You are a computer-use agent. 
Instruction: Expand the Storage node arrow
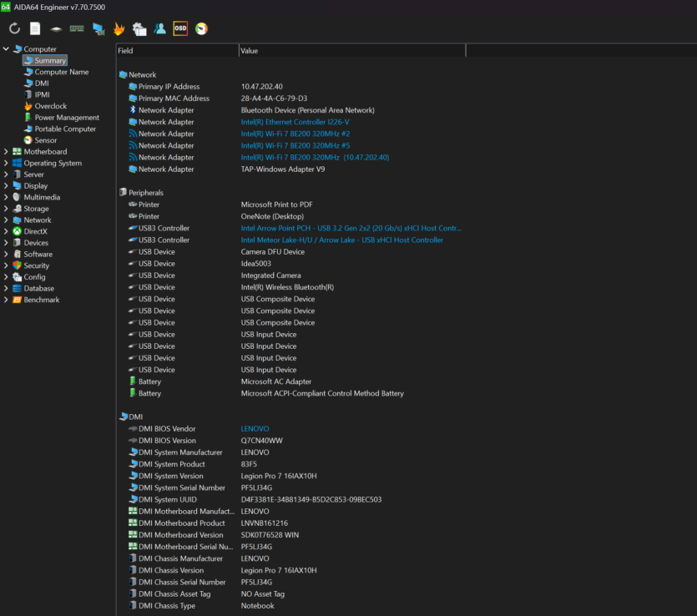[x=6, y=209]
